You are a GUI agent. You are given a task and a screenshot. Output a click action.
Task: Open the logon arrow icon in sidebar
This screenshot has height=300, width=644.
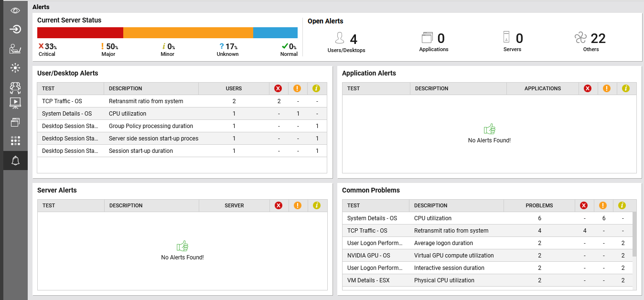[15, 30]
